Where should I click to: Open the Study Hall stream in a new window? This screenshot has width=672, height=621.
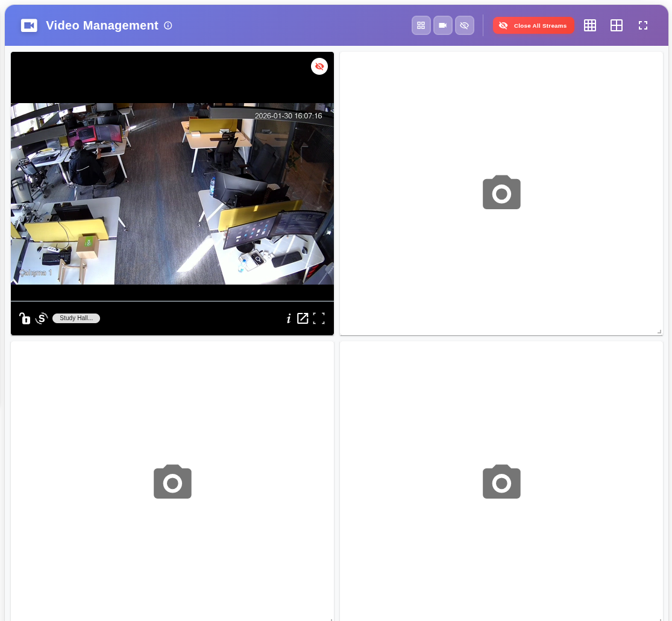(303, 318)
